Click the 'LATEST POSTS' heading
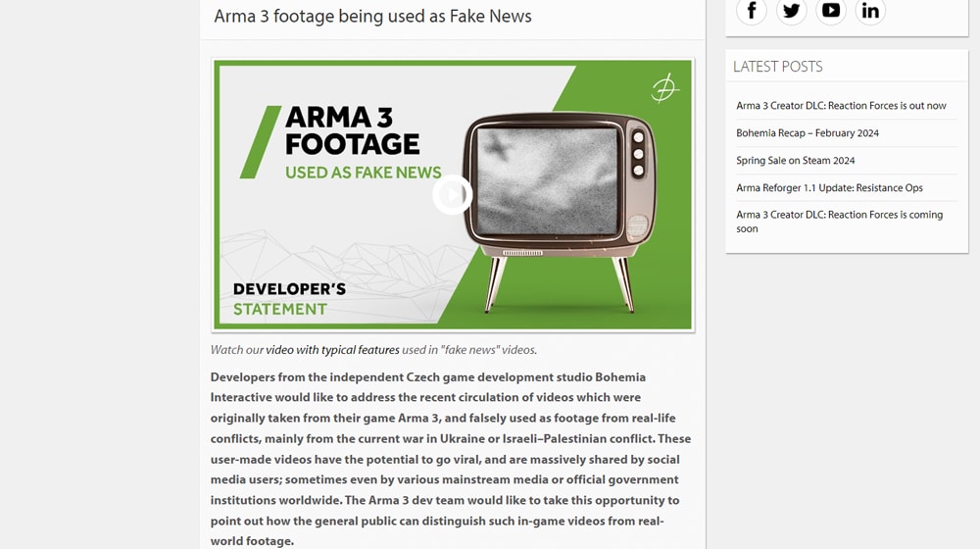Screen dimensions: 980x549 (x=777, y=67)
